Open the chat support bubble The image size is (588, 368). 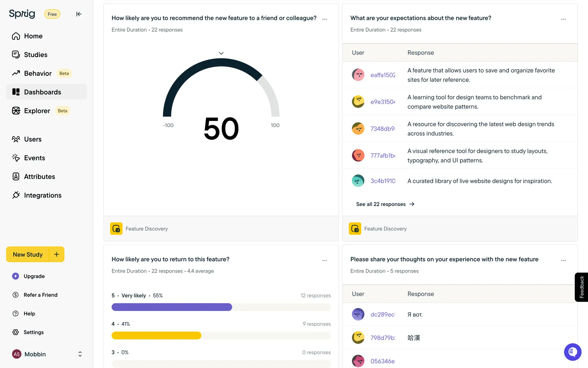572,352
